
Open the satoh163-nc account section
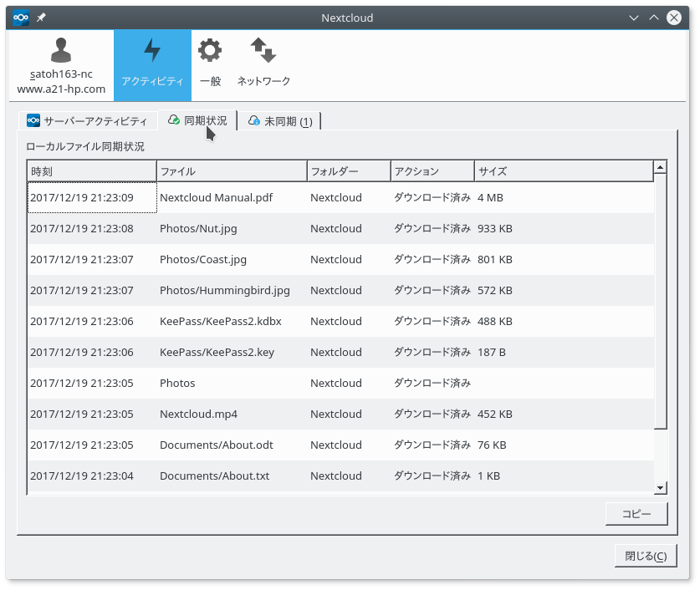pyautogui.click(x=61, y=65)
